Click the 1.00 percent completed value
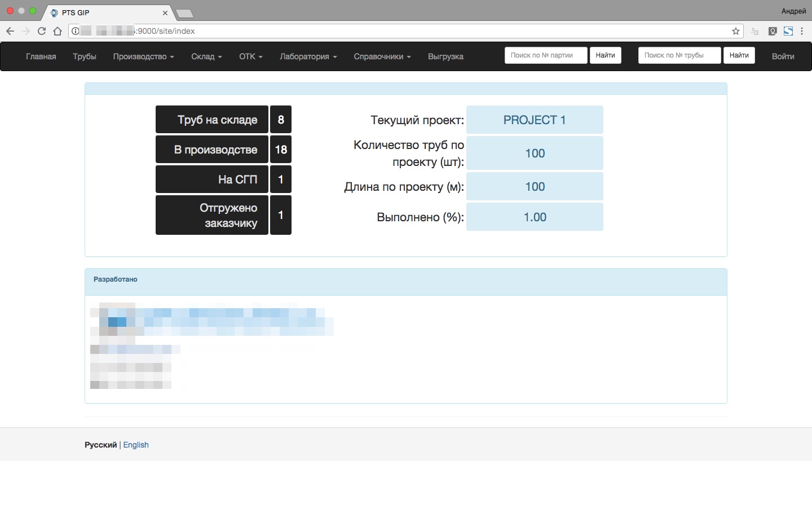The height and width of the screenshot is (508, 812). (x=535, y=217)
